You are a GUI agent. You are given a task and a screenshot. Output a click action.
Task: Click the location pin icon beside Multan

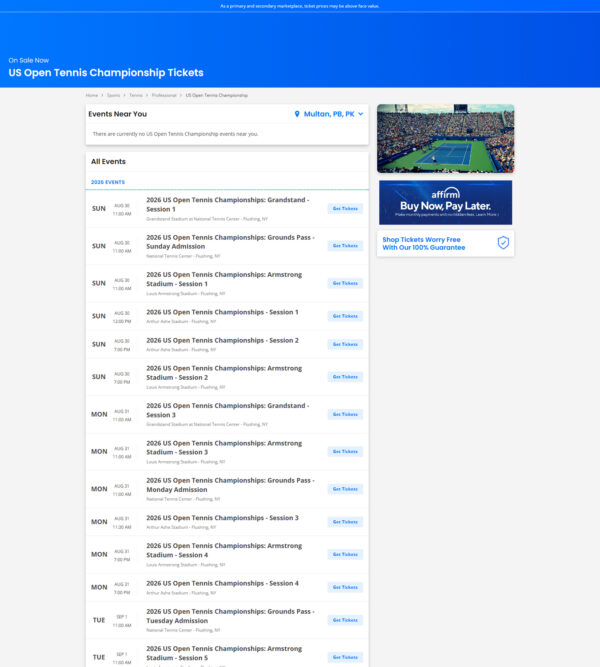[x=297, y=114]
